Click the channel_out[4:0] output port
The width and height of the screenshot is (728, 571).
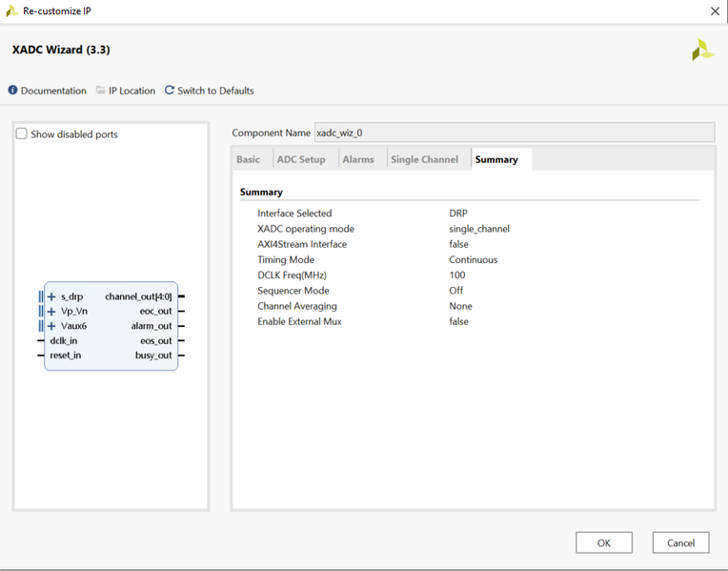pyautogui.click(x=138, y=296)
